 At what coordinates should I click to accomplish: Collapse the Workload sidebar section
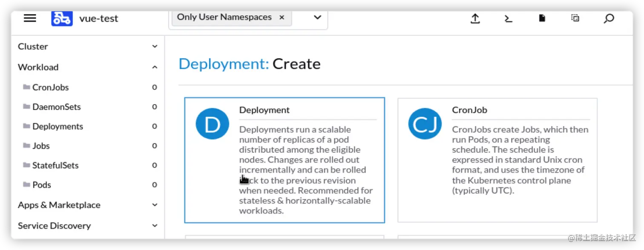pos(155,67)
